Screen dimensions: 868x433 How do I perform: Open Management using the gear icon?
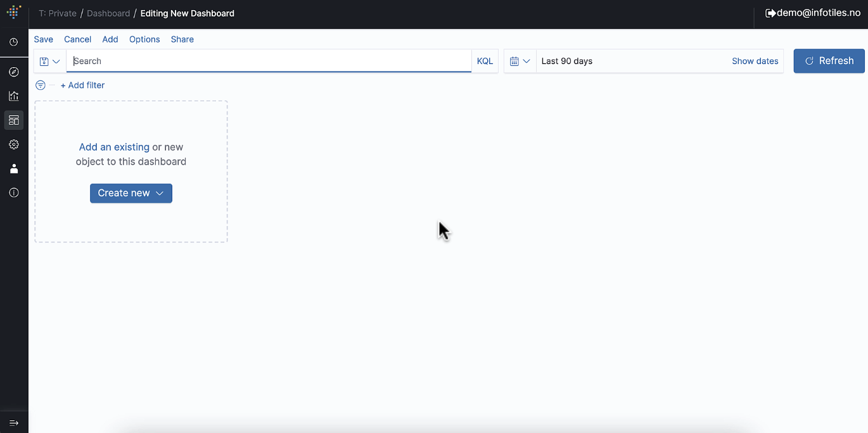[x=14, y=144]
